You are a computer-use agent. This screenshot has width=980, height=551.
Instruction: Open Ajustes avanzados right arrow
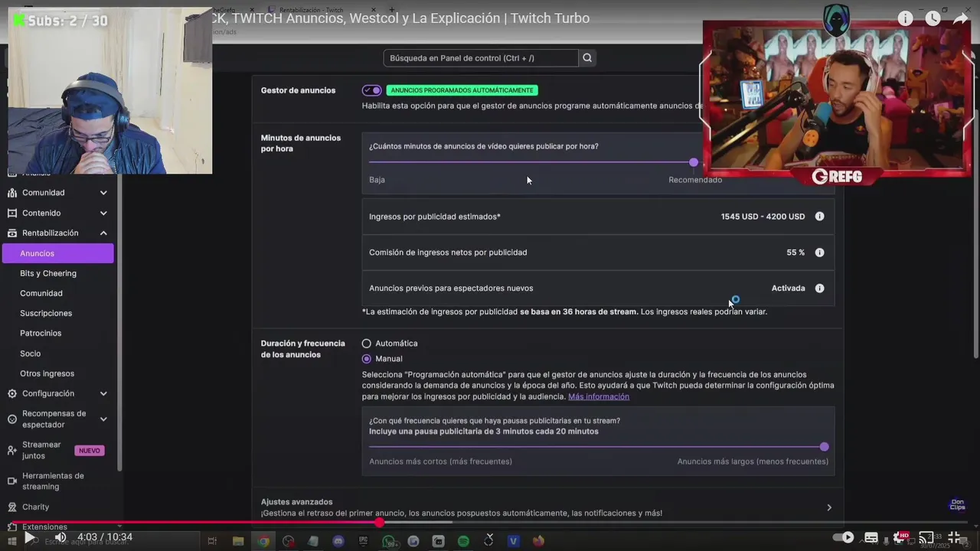828,507
